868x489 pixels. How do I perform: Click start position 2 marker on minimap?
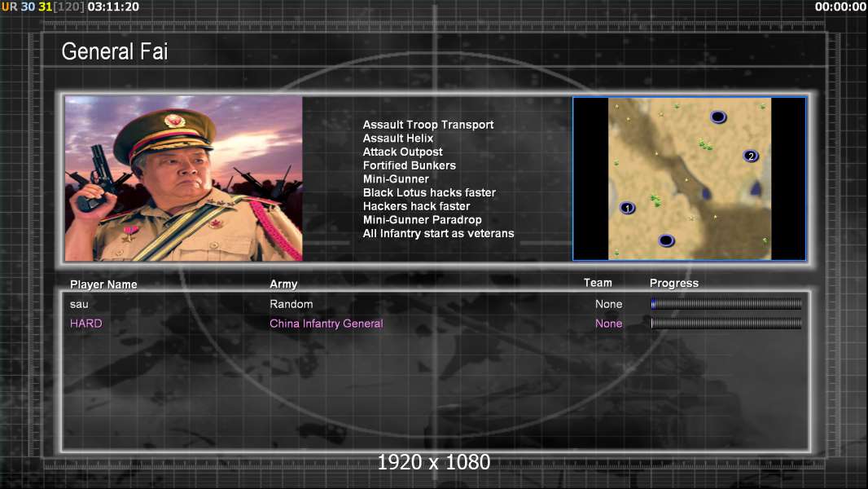(x=751, y=156)
